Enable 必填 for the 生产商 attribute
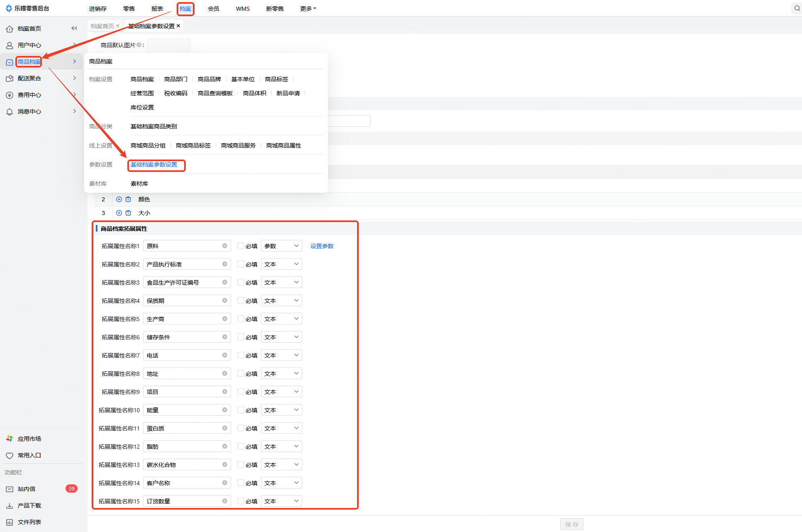 241,319
